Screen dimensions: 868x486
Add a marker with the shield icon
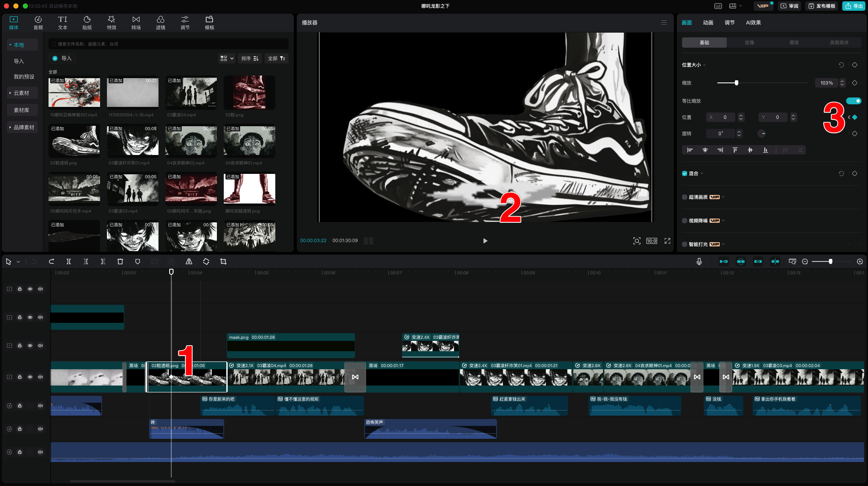click(137, 261)
